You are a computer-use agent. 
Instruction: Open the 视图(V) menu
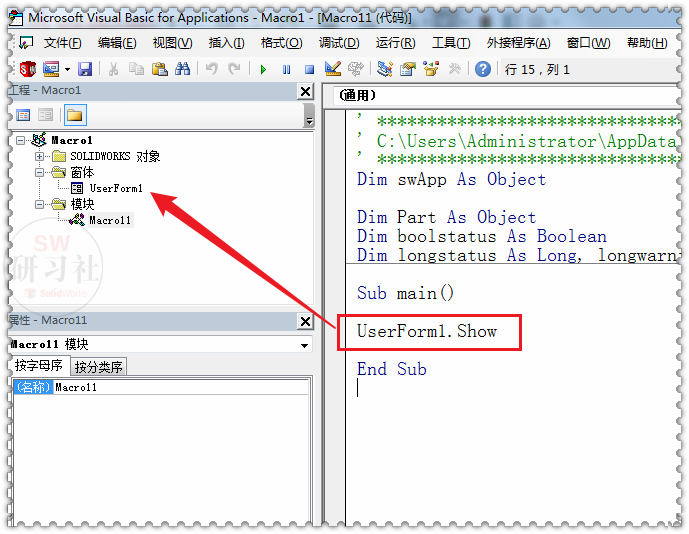(x=172, y=43)
